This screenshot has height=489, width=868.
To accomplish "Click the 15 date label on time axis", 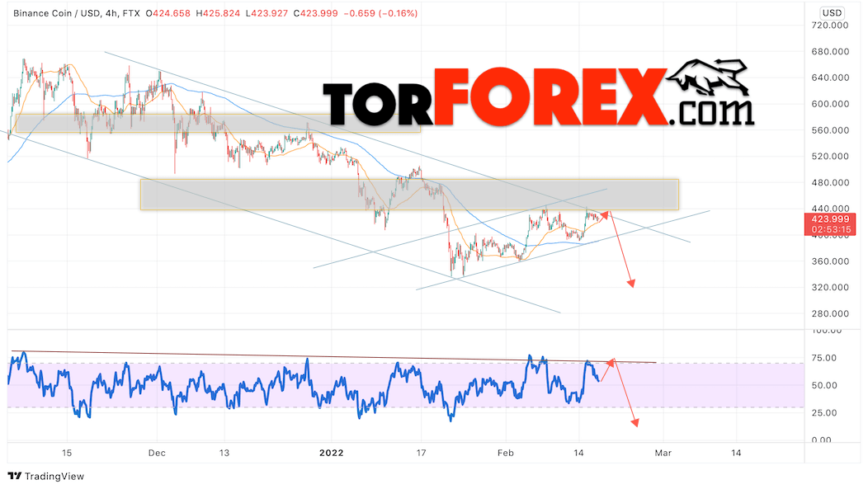I will [x=67, y=453].
